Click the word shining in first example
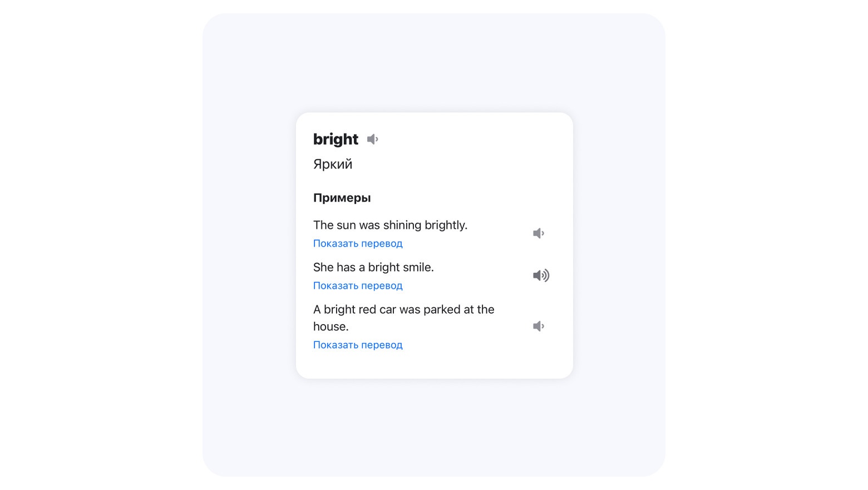Image resolution: width=868 pixels, height=490 pixels. click(402, 225)
